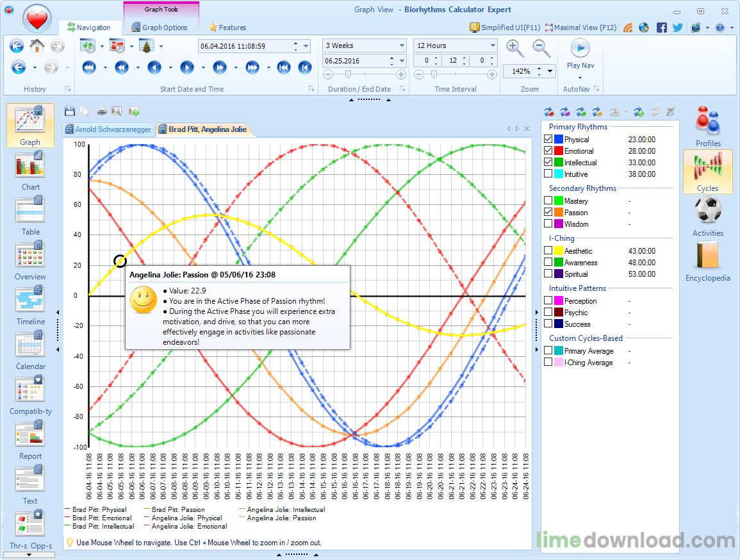
Task: Open the Compatibility view
Action: coord(30,395)
